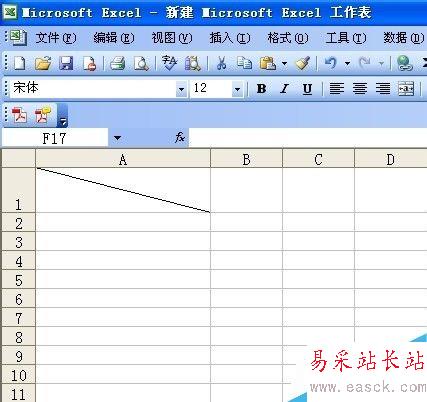427x402 pixels.
Task: Open the 格式(O) menu
Action: coord(288,38)
